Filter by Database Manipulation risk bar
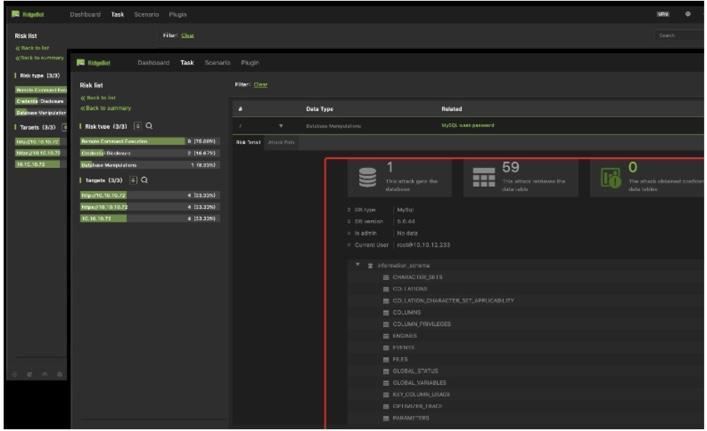The image size is (707, 431). (x=150, y=165)
